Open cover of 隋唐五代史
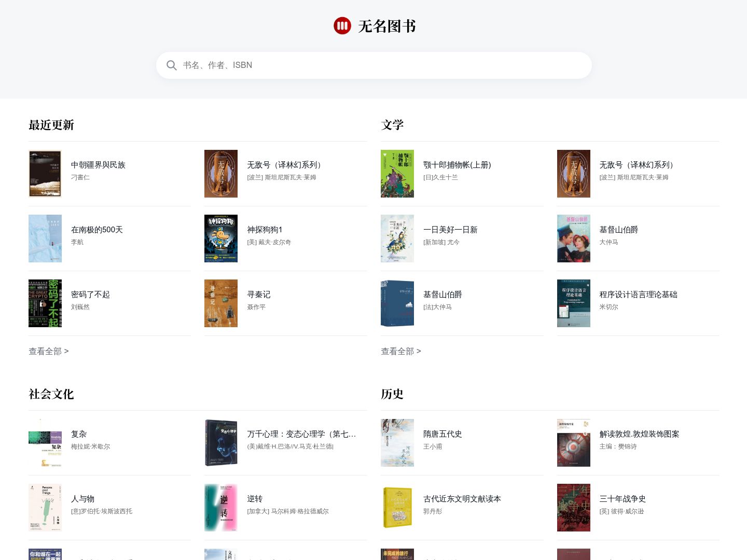The width and height of the screenshot is (747, 560). pyautogui.click(x=397, y=443)
